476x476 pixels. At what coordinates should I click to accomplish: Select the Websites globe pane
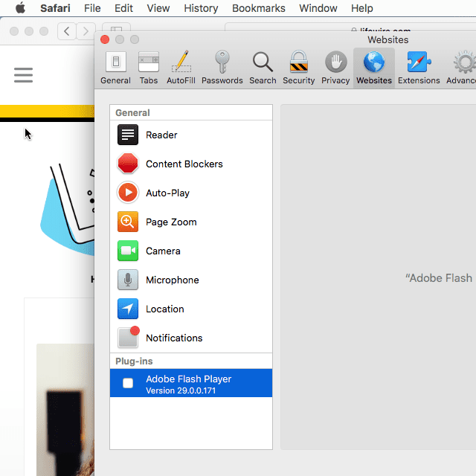click(x=374, y=68)
